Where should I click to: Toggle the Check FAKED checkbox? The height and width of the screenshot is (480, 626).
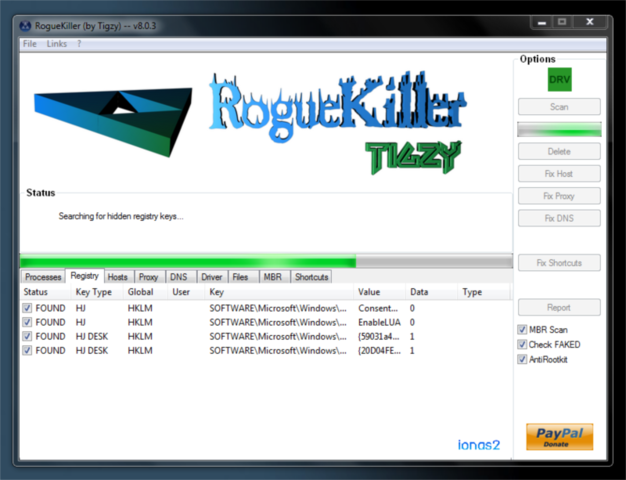(x=522, y=344)
